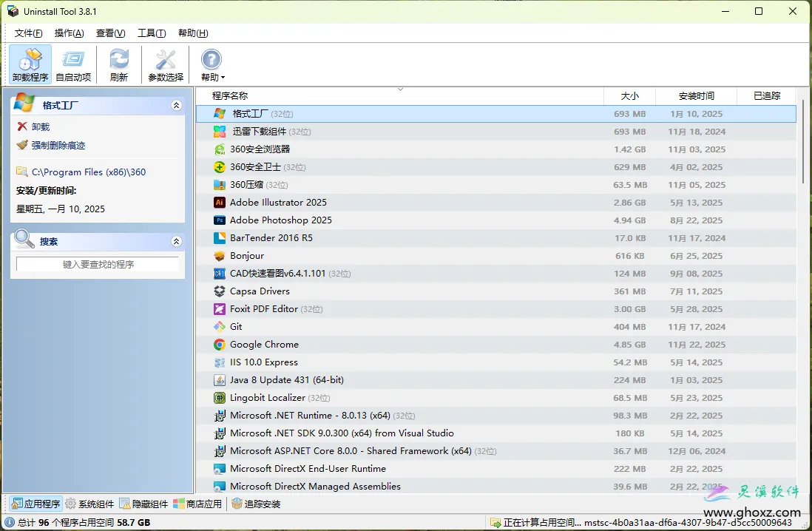
Task: Collapse the 搜索 panel with its chevron
Action: point(176,240)
